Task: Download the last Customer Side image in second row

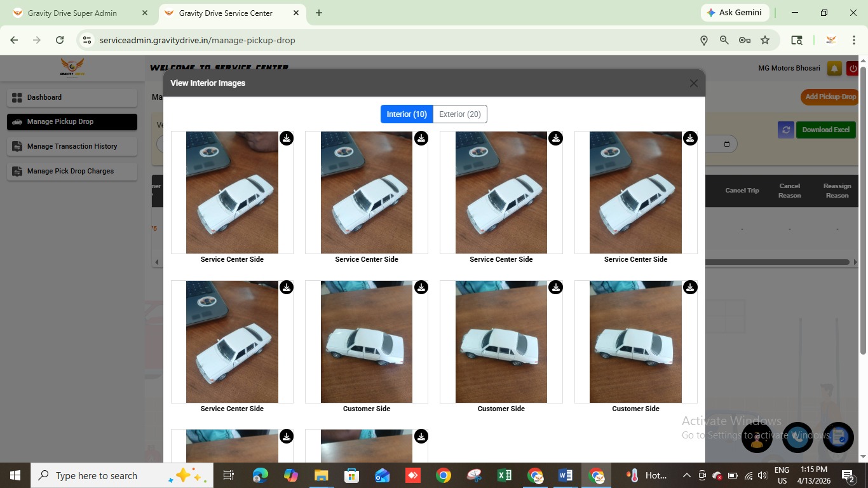Action: [x=690, y=288]
